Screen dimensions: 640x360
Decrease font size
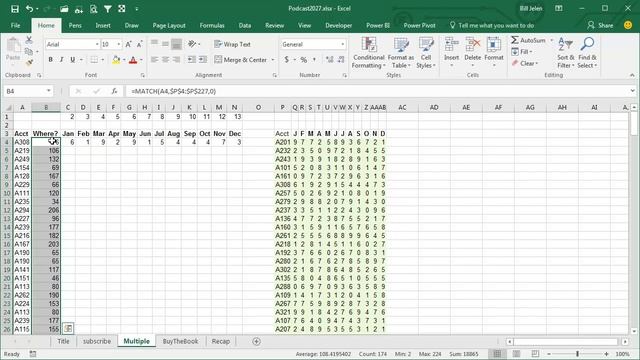(139, 44)
